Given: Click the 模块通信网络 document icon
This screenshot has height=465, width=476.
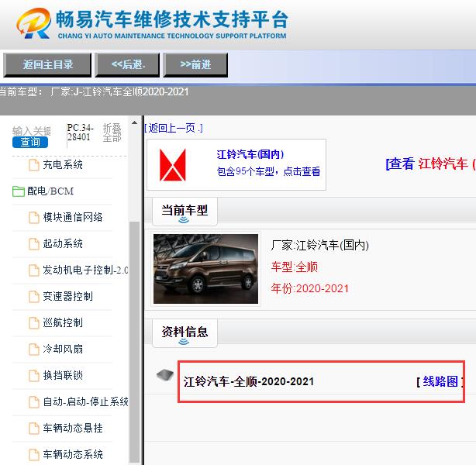Looking at the screenshot, I should tap(33, 218).
